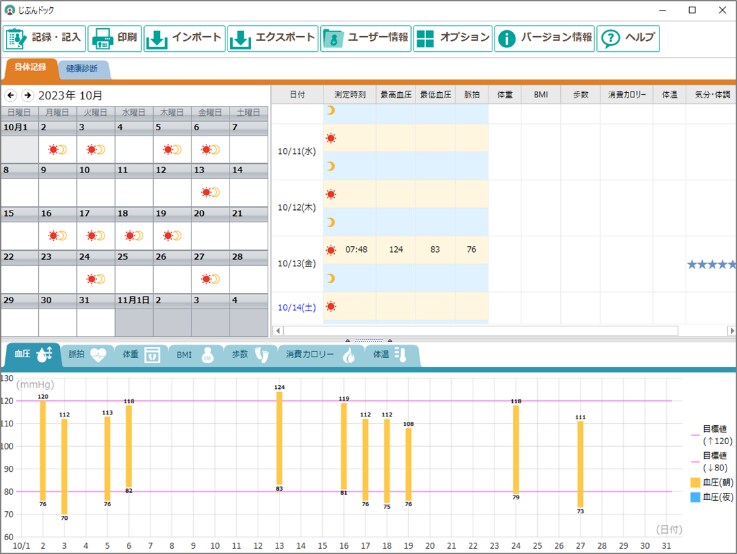The width and height of the screenshot is (737, 554).
Task: Open the 記録・記入 record entry button
Action: [x=44, y=38]
